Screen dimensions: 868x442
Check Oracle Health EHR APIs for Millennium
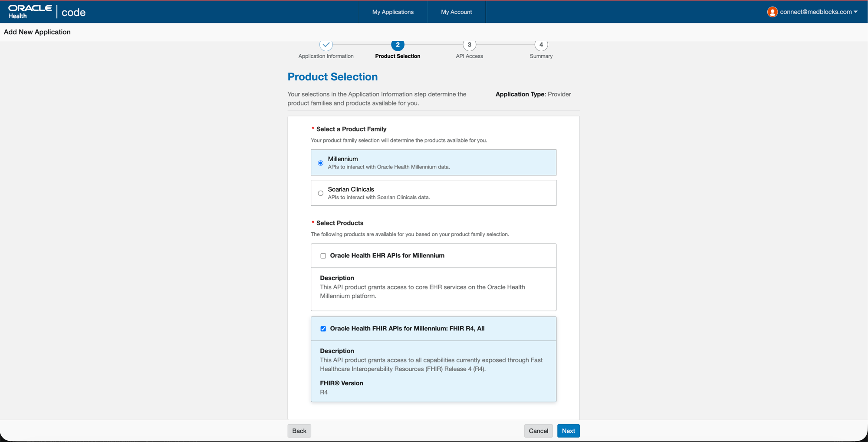pos(323,256)
